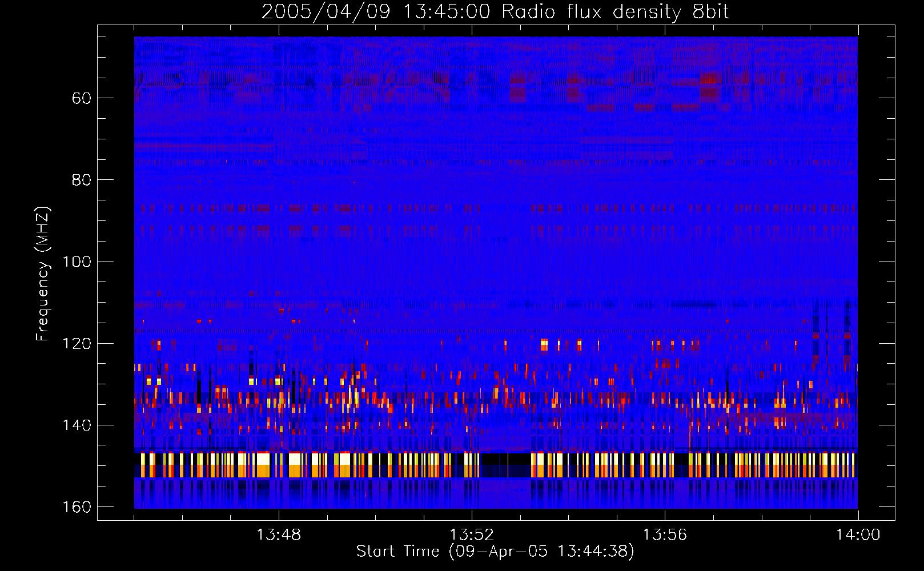Click the dark gap in the 150 MHz band

[x=505, y=465]
